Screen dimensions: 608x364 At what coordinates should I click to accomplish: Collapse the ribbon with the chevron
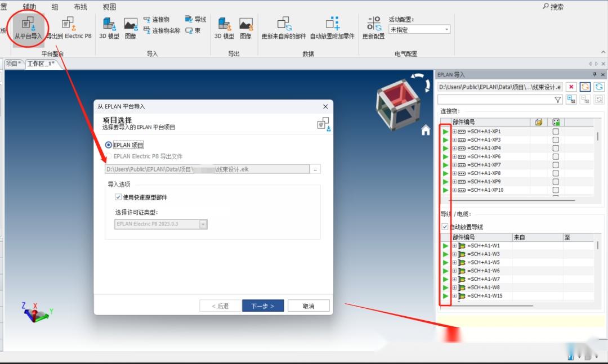pyautogui.click(x=603, y=52)
